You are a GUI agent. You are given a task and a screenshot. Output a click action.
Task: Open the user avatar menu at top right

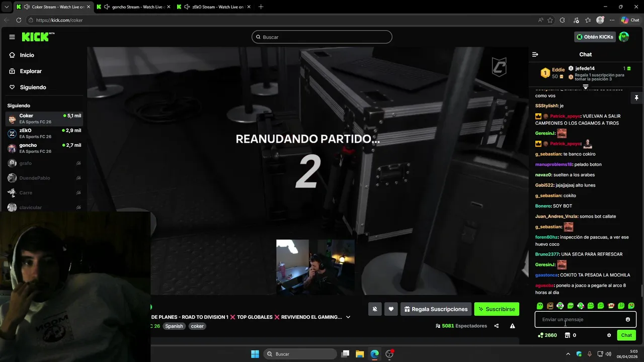[x=624, y=37]
